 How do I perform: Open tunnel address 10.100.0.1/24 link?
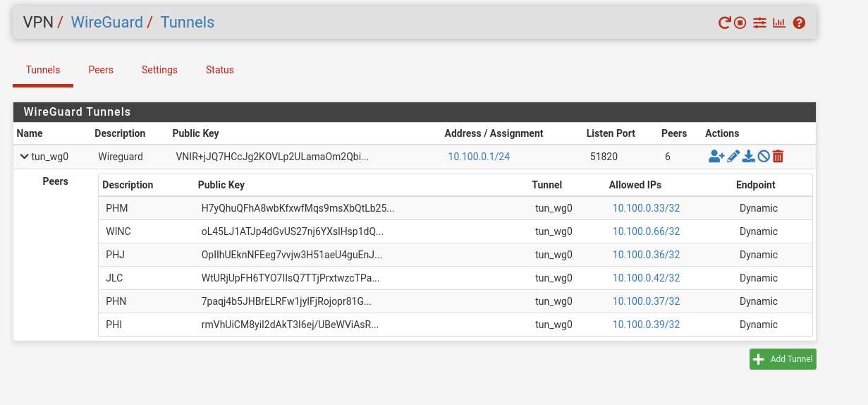click(479, 157)
